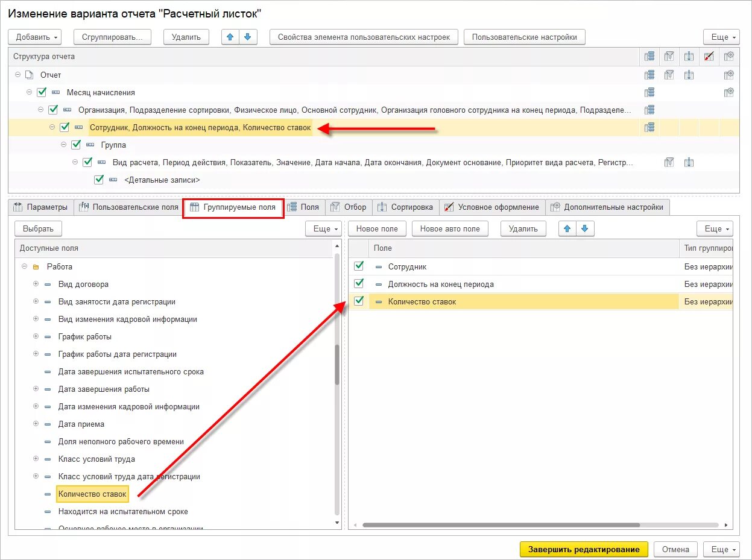The image size is (752, 560).
Task: Toggle the Сотрудник, Должность grouping checkbox in the structure
Action: click(x=65, y=128)
